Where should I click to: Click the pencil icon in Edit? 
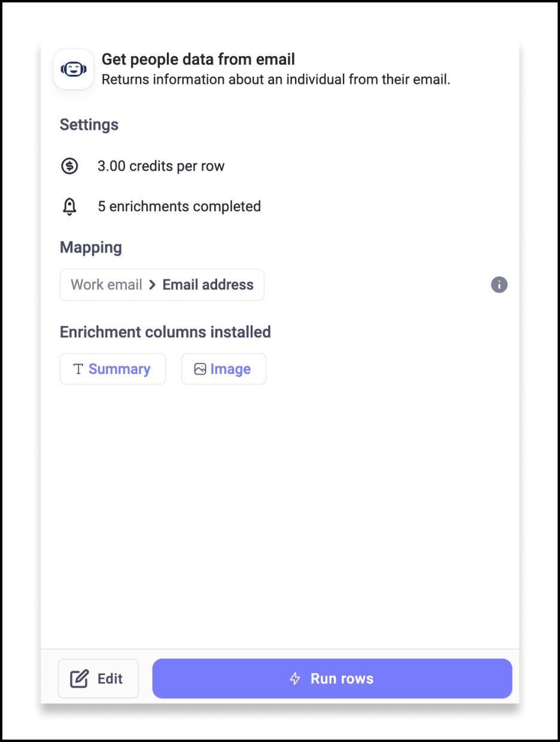pyautogui.click(x=80, y=679)
